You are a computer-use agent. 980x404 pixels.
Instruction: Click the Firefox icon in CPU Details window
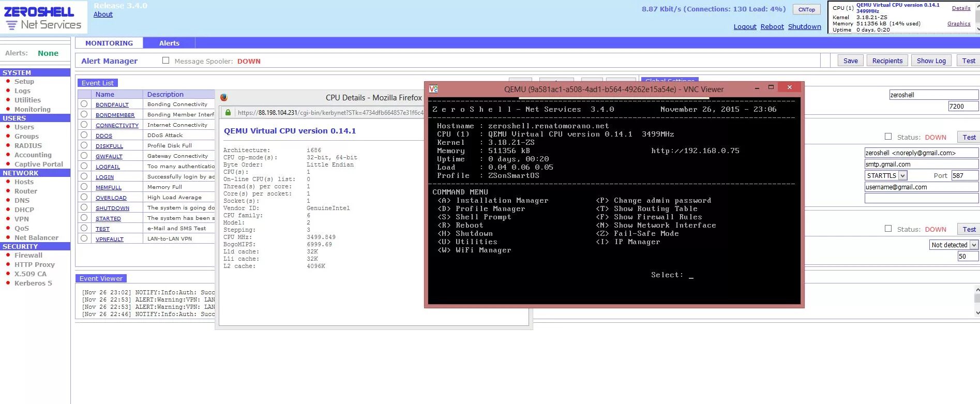pyautogui.click(x=224, y=97)
